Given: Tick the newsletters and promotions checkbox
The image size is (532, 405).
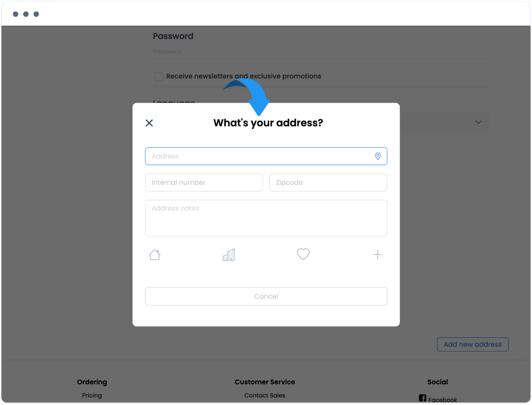Looking at the screenshot, I should point(158,76).
